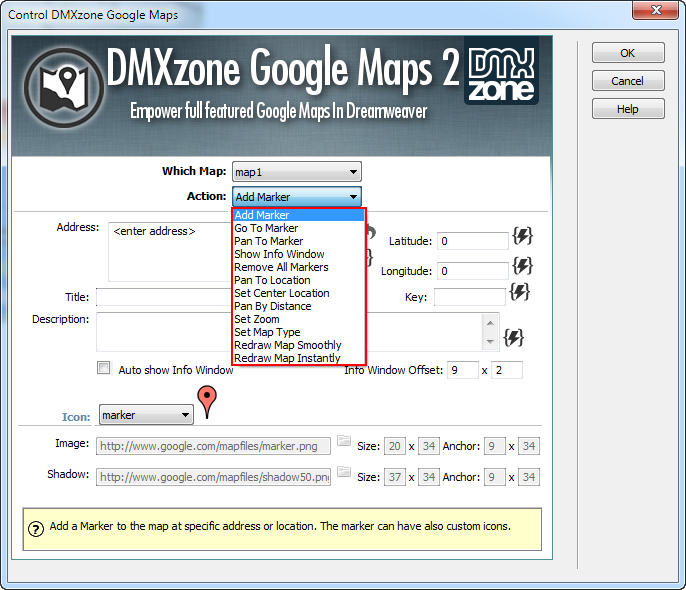Click the Image URL field

214,446
